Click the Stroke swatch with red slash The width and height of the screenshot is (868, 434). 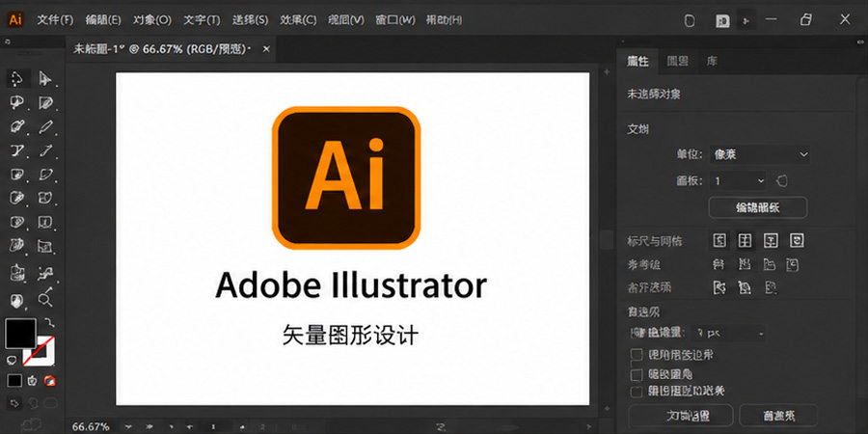[x=41, y=351]
